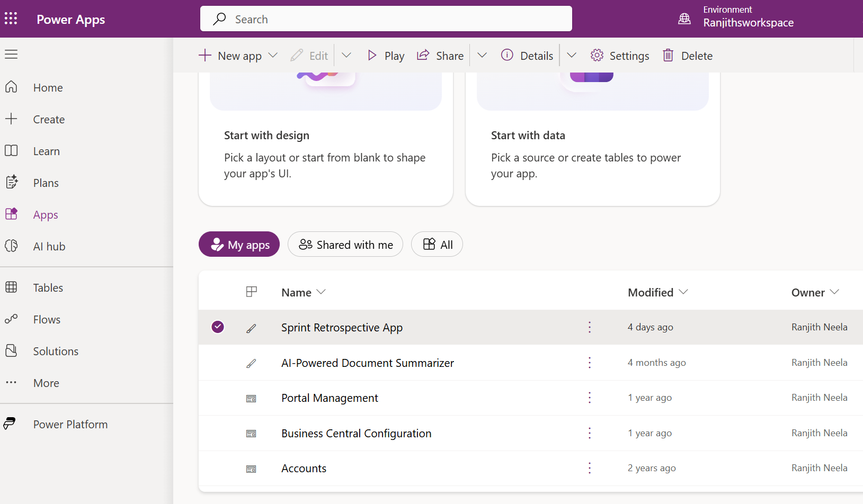Deselect the Sprint Retrospective App row checkmark
Screen dimensions: 863x504
217,327
